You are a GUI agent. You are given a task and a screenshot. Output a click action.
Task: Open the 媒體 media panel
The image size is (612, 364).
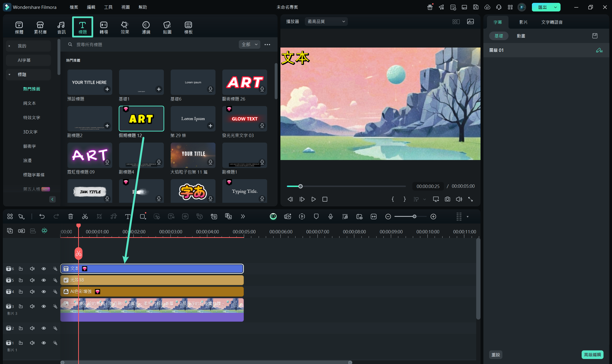tap(19, 27)
